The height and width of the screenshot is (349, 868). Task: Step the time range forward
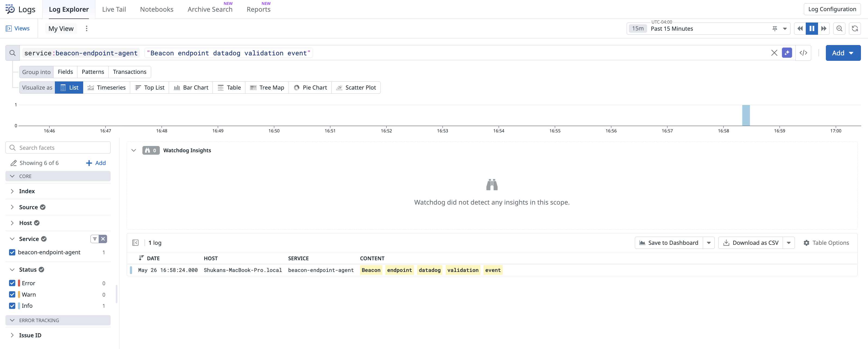[823, 28]
